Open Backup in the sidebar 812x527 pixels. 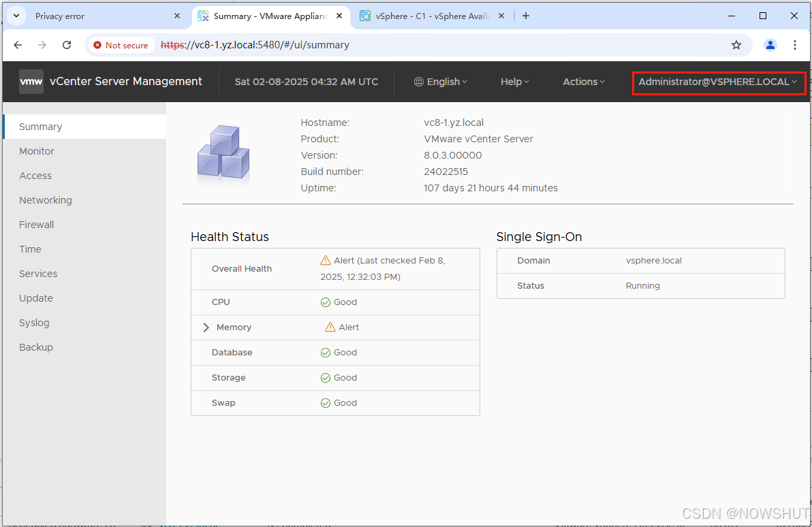(85, 347)
